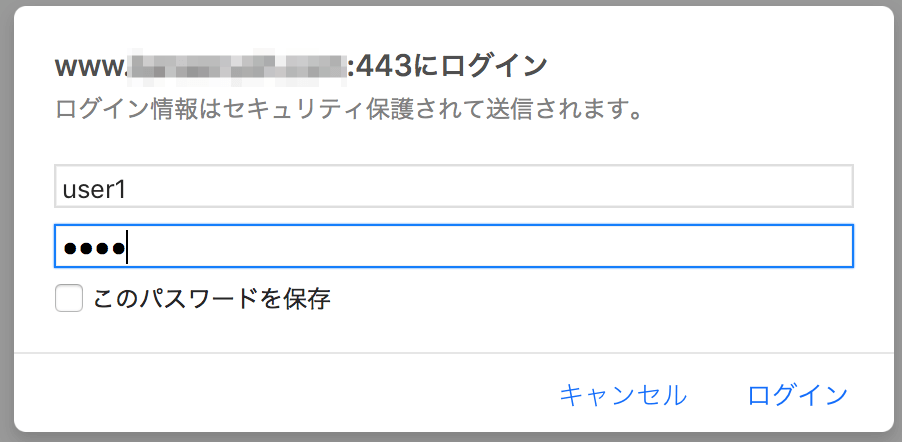Image resolution: width=902 pixels, height=442 pixels.
Task: Click the このパスワードを保存 label text
Action: pyautogui.click(x=211, y=298)
